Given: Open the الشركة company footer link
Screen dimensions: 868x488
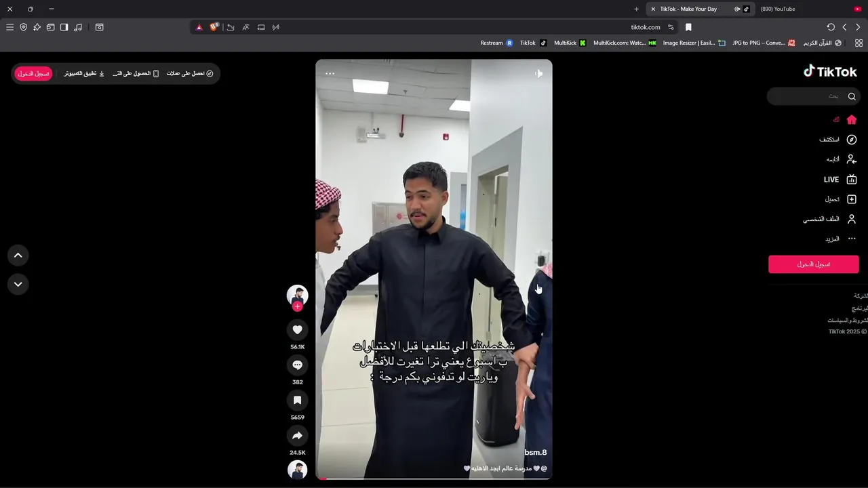Looking at the screenshot, I should (x=861, y=296).
